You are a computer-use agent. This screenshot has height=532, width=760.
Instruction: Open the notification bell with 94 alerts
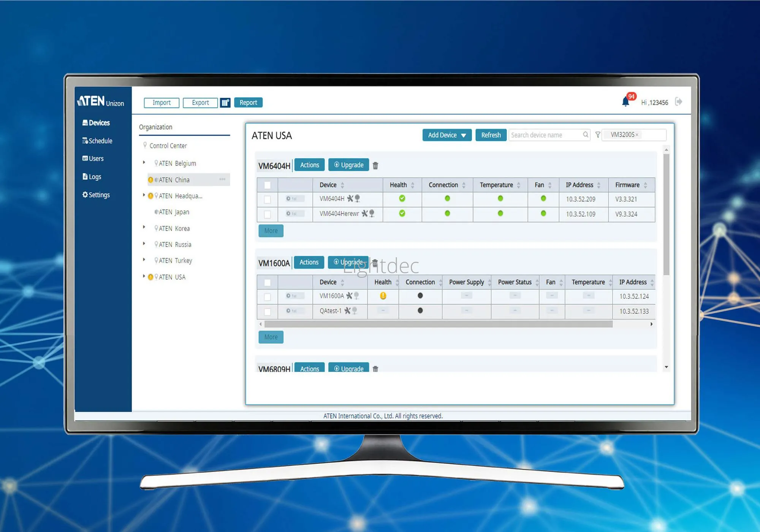(x=625, y=101)
